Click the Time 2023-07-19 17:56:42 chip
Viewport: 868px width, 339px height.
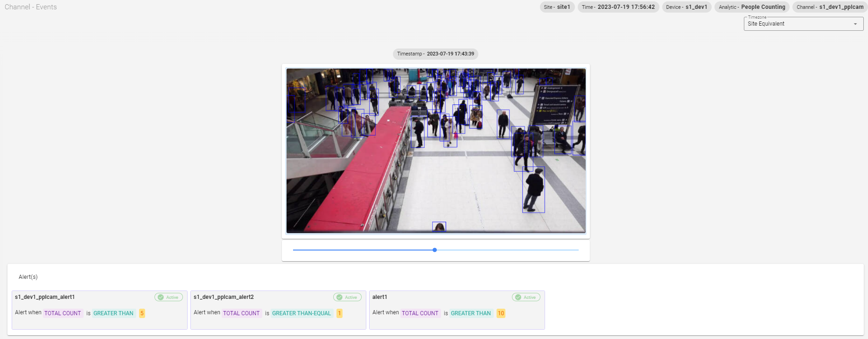(618, 7)
